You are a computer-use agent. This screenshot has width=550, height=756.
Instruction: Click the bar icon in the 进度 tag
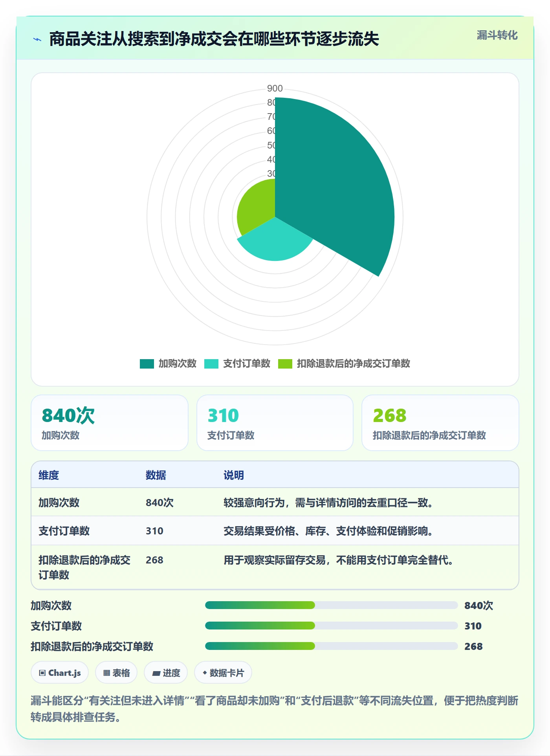[x=156, y=673]
